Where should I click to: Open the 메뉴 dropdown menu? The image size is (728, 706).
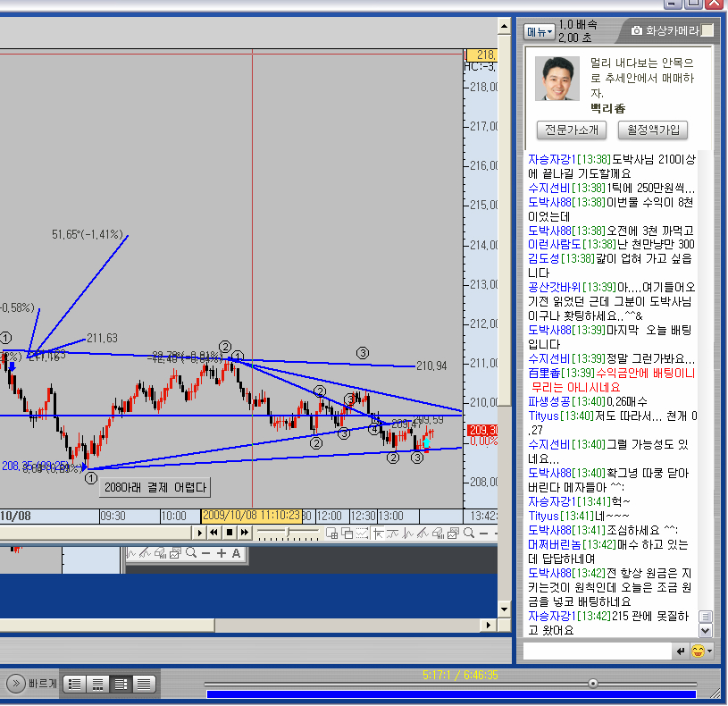click(x=540, y=31)
